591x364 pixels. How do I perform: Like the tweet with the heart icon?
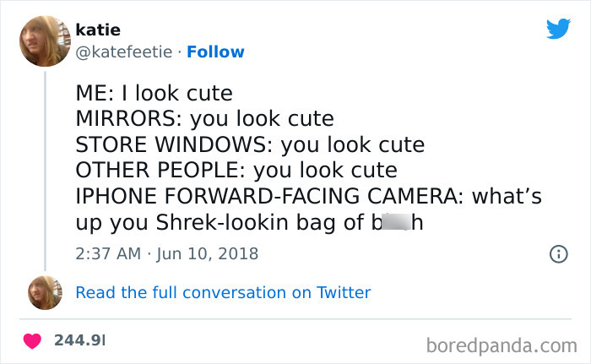pos(35,340)
